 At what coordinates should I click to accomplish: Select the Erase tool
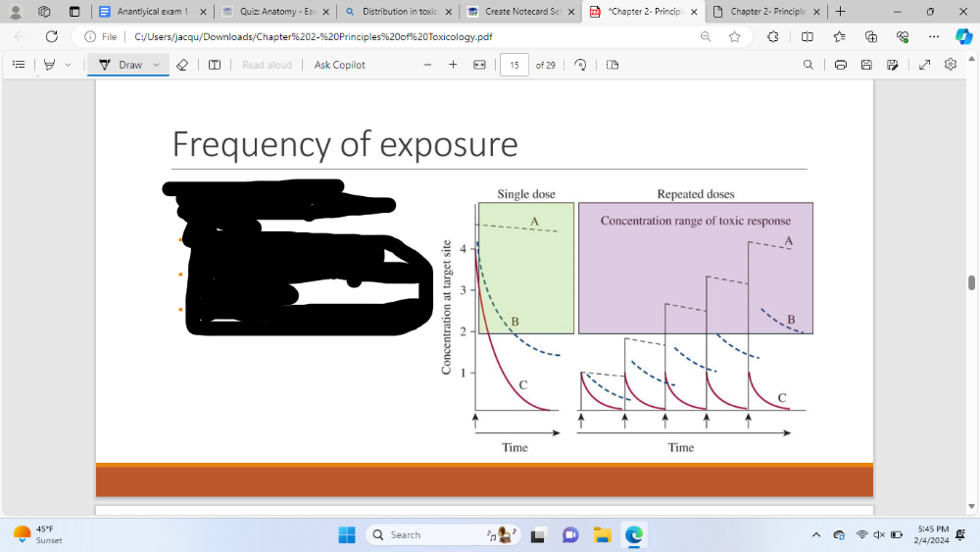tap(181, 65)
